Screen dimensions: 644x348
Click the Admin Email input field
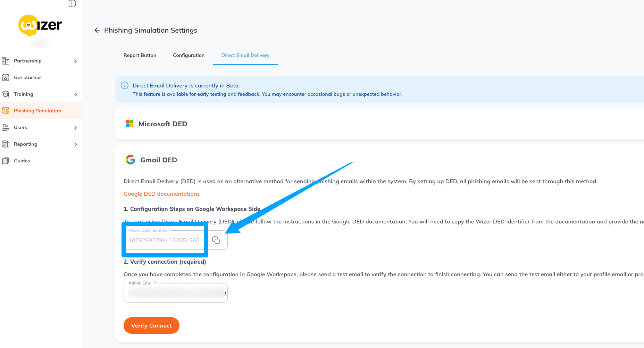(x=176, y=293)
